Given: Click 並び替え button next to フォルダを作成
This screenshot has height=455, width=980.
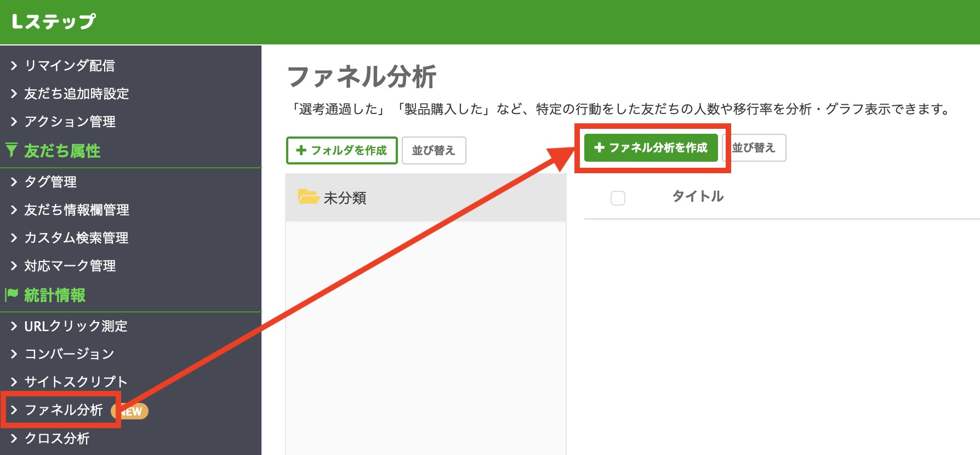Looking at the screenshot, I should coord(434,150).
